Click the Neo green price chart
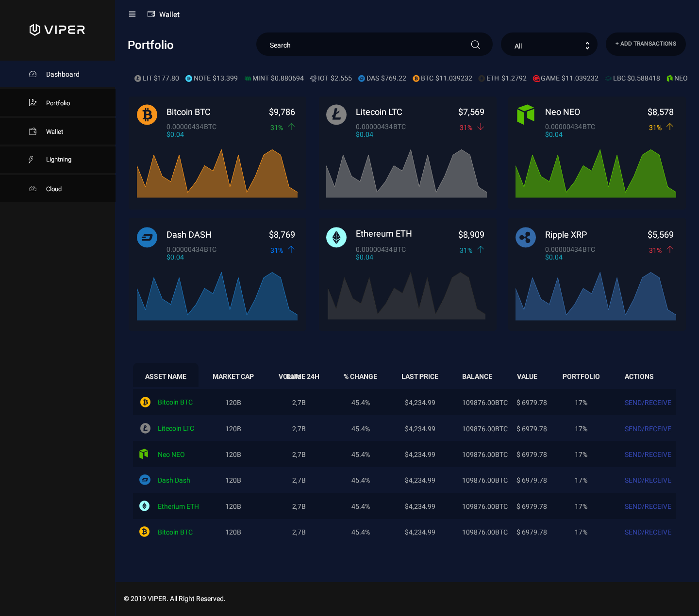 coord(596,173)
